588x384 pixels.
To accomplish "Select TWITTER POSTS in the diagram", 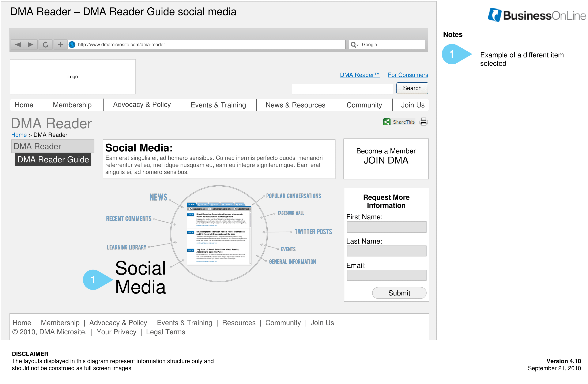I will 313,232.
